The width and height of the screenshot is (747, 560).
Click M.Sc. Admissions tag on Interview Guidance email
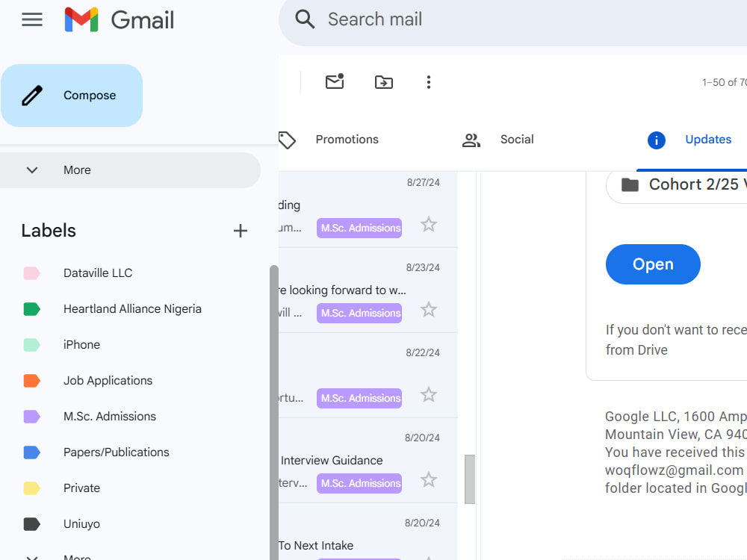click(359, 483)
